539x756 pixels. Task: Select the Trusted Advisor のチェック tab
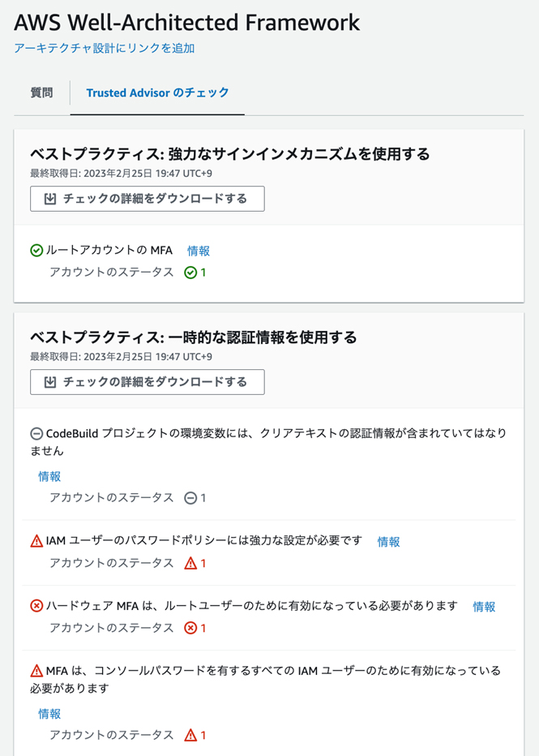[x=157, y=92]
